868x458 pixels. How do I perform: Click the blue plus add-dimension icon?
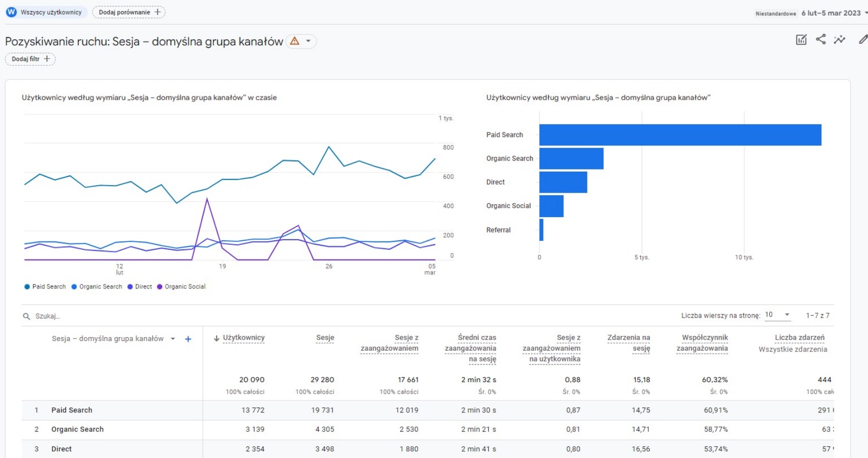pos(188,339)
